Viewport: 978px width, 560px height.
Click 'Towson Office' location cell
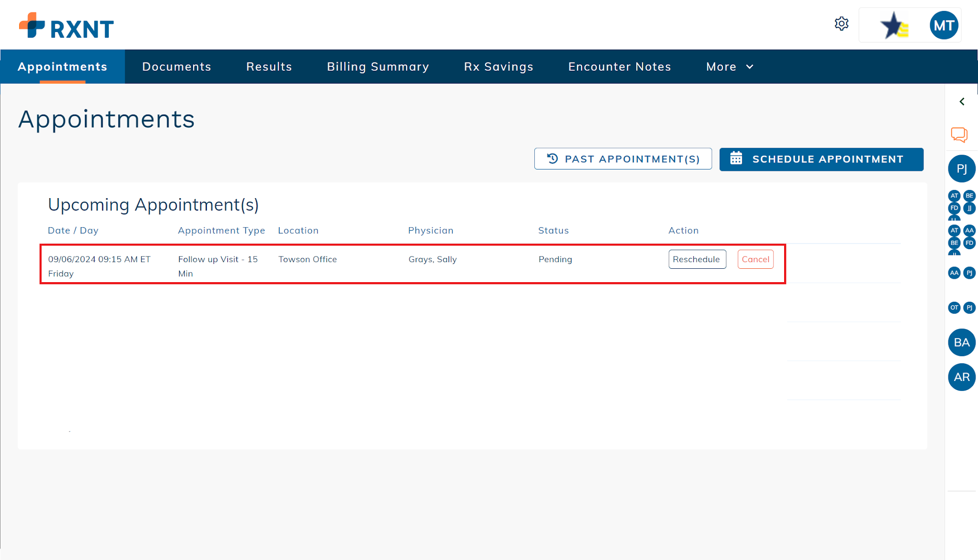point(308,259)
